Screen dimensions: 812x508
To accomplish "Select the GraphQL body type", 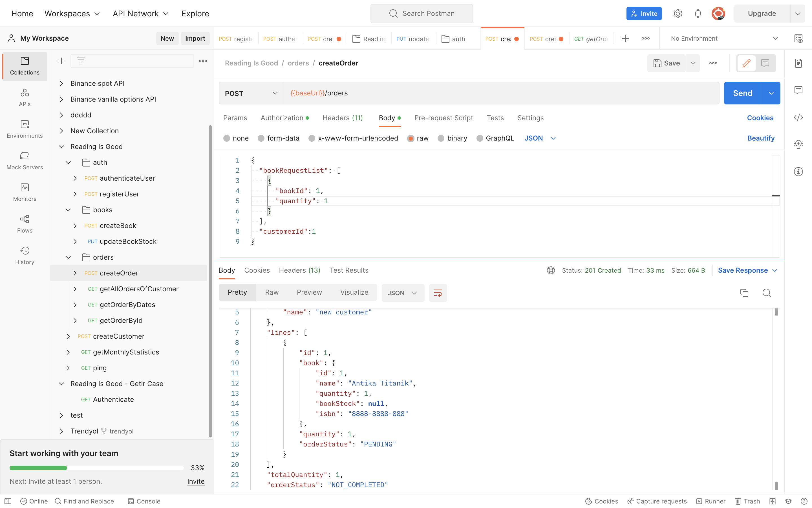I will click(x=495, y=138).
